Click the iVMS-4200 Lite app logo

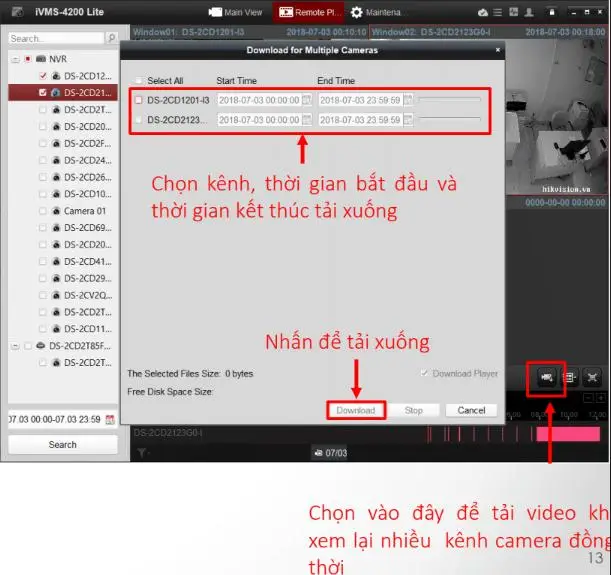point(18,12)
